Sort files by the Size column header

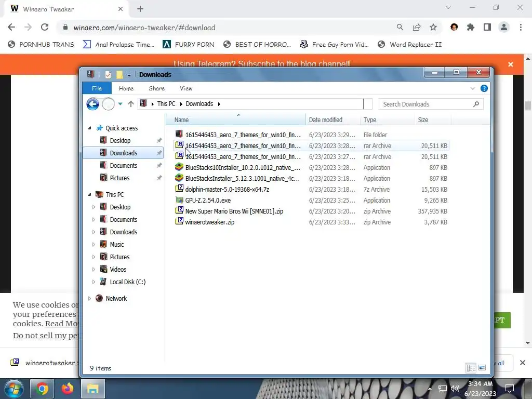433,120
